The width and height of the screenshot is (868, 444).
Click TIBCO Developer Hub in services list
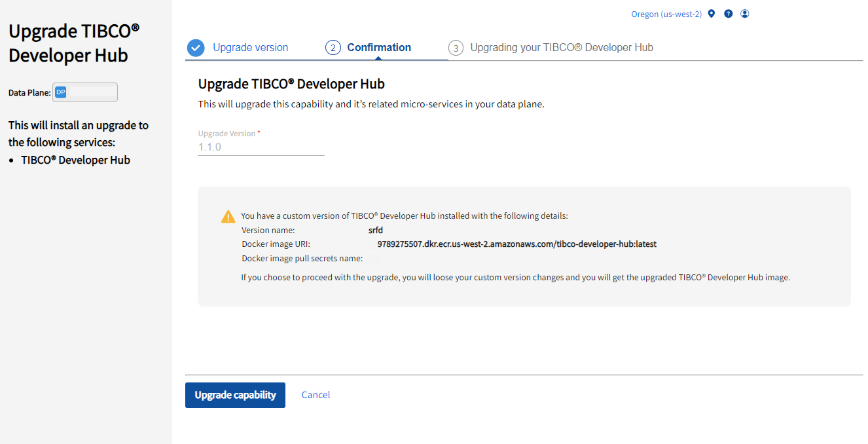(x=75, y=160)
